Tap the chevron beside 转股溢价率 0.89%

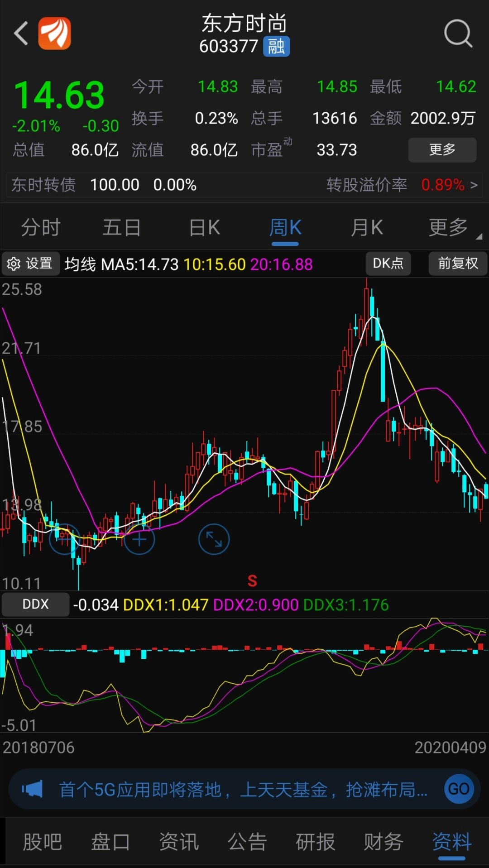tap(474, 185)
